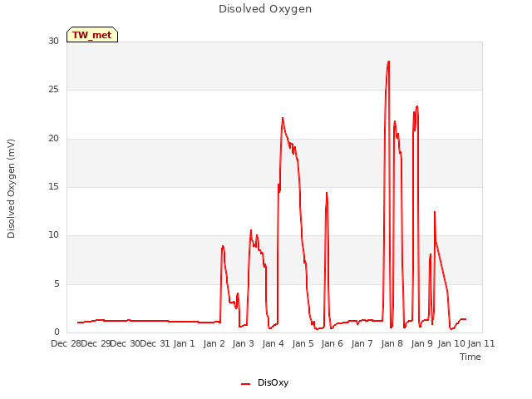Click the y-axis value 15

(53, 186)
